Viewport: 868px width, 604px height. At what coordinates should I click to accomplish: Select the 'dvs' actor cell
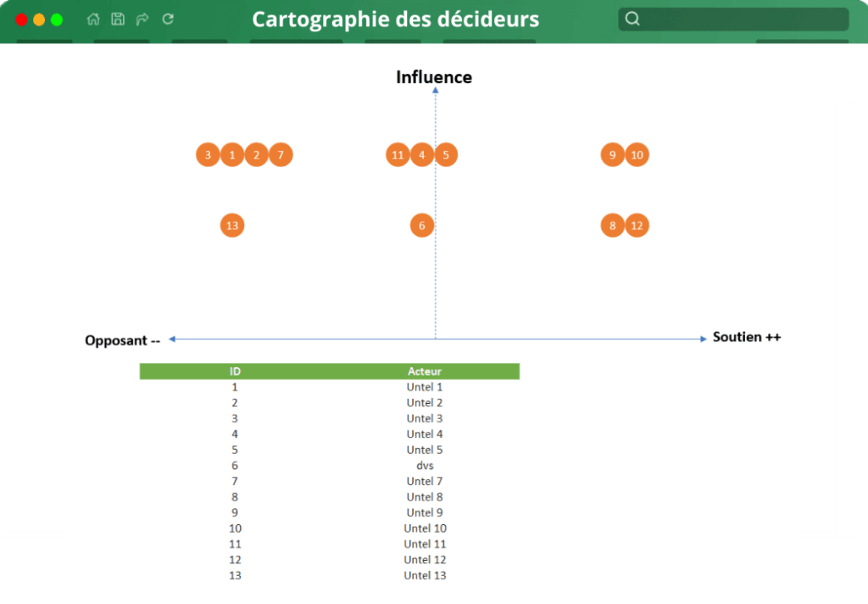(425, 466)
